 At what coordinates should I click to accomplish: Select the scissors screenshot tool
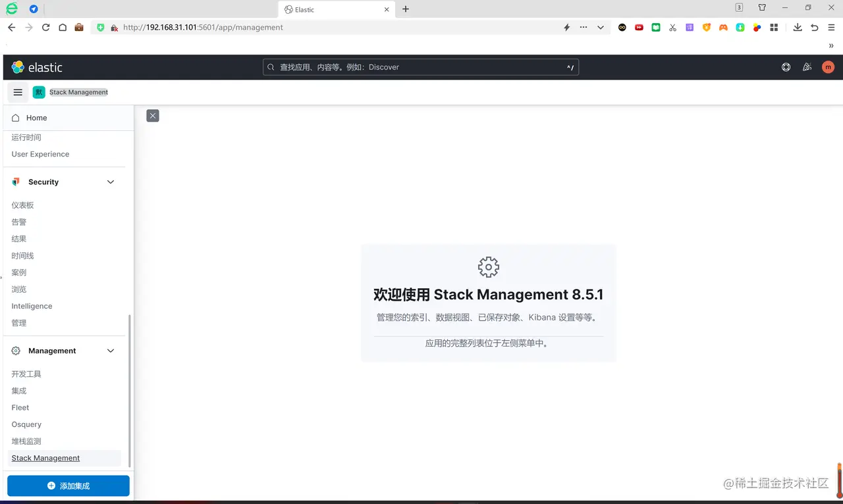(x=672, y=28)
